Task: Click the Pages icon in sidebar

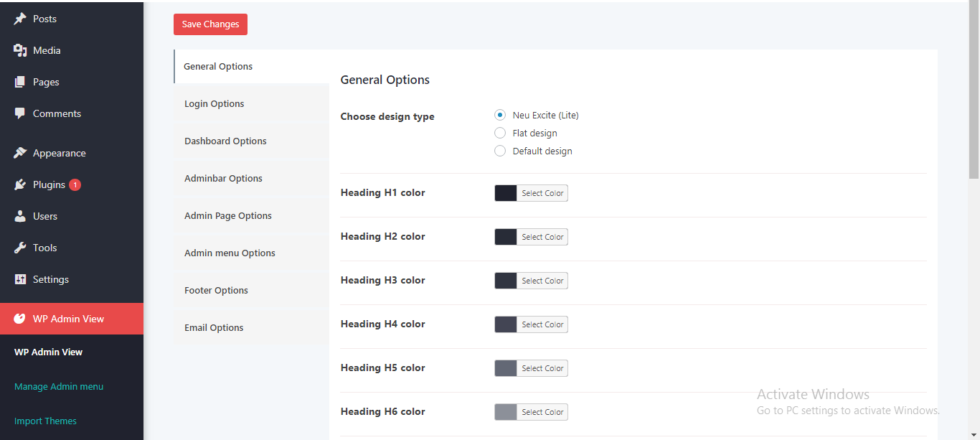Action: click(20, 82)
